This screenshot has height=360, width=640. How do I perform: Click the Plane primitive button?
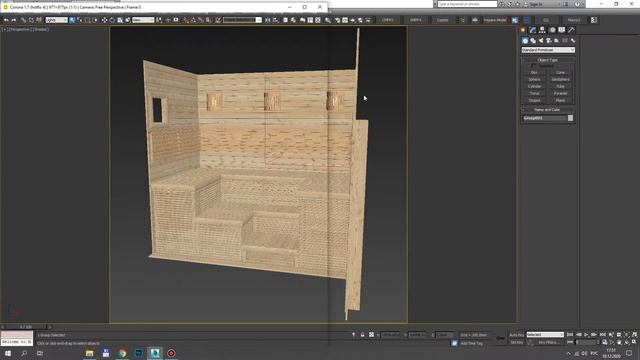pos(560,100)
